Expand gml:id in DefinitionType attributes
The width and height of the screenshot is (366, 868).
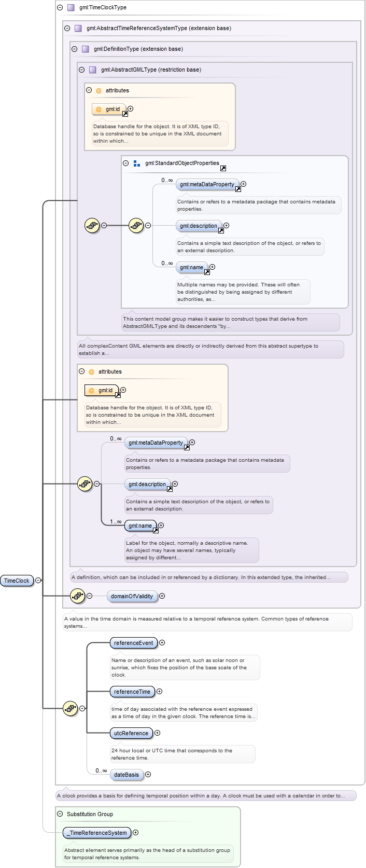pyautogui.click(x=123, y=390)
